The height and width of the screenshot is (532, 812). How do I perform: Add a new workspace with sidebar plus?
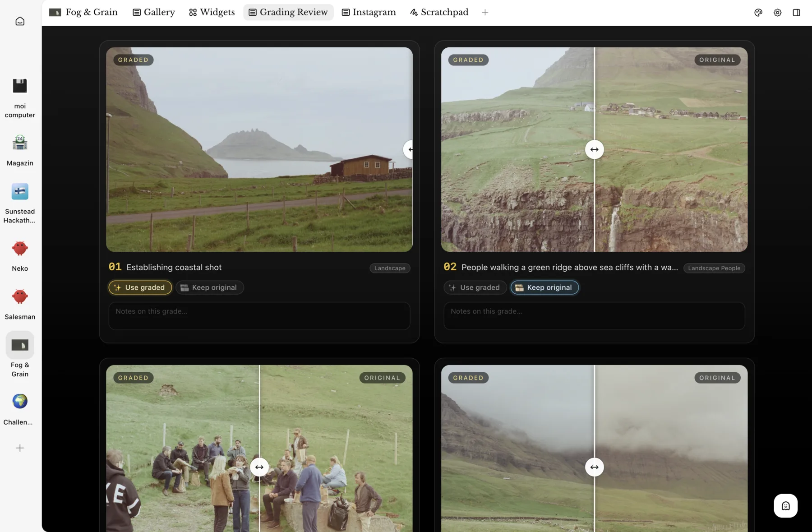pyautogui.click(x=20, y=448)
